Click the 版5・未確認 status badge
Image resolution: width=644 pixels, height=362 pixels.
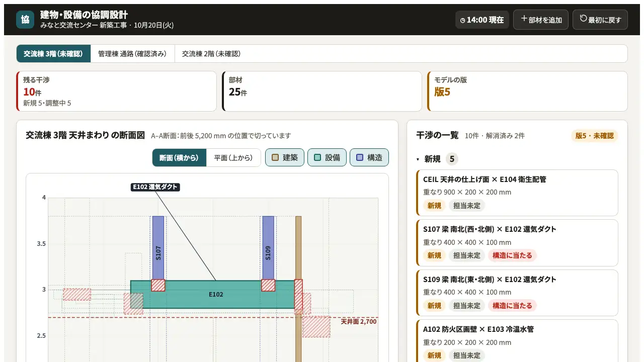(595, 136)
